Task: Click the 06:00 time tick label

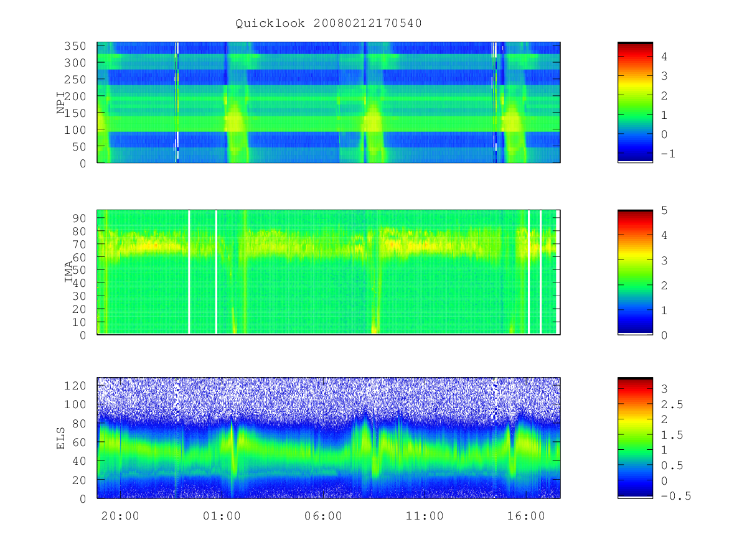Action: pyautogui.click(x=323, y=516)
